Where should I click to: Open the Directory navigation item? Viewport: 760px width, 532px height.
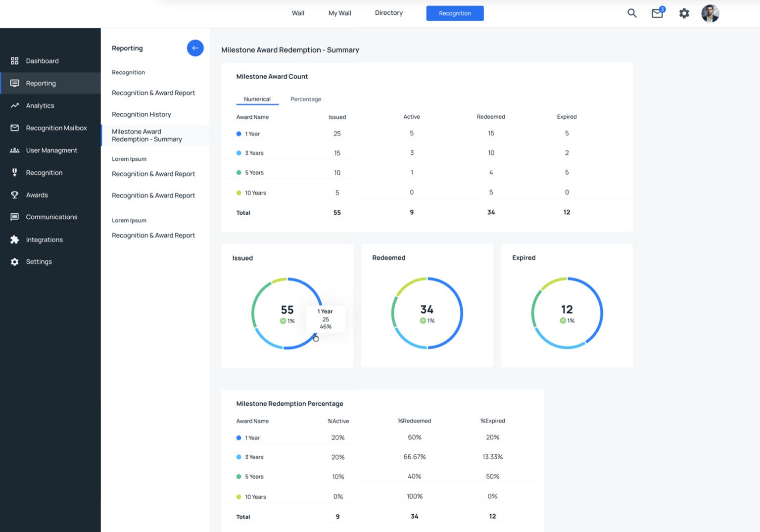pyautogui.click(x=388, y=13)
